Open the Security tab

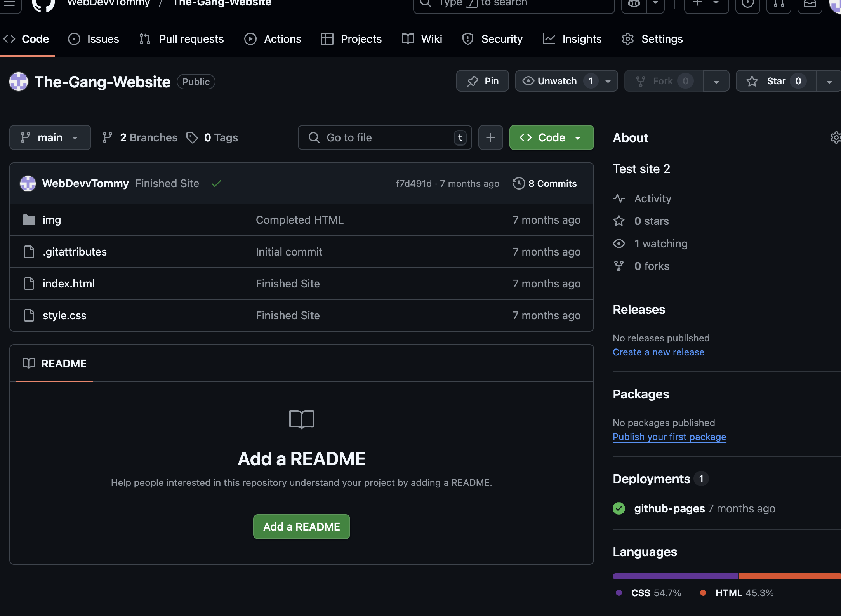tap(492, 39)
